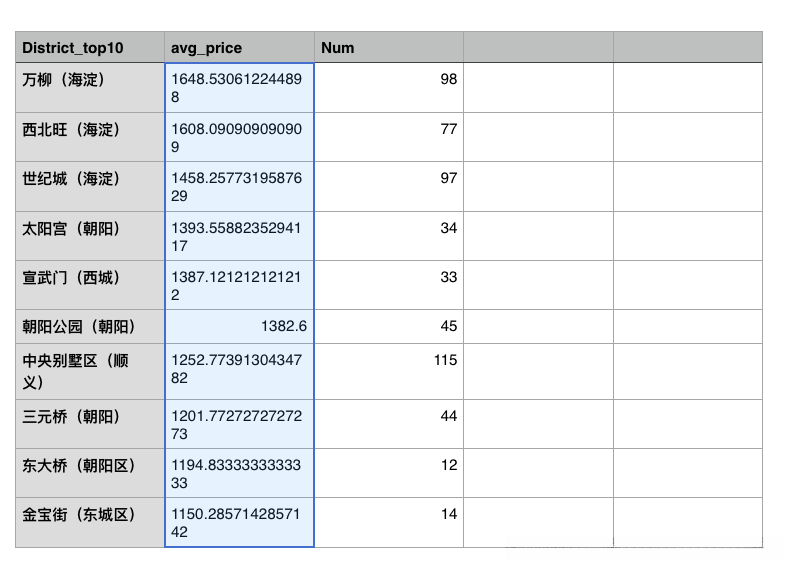Click the 1648.530612244898 price cell

tap(239, 88)
